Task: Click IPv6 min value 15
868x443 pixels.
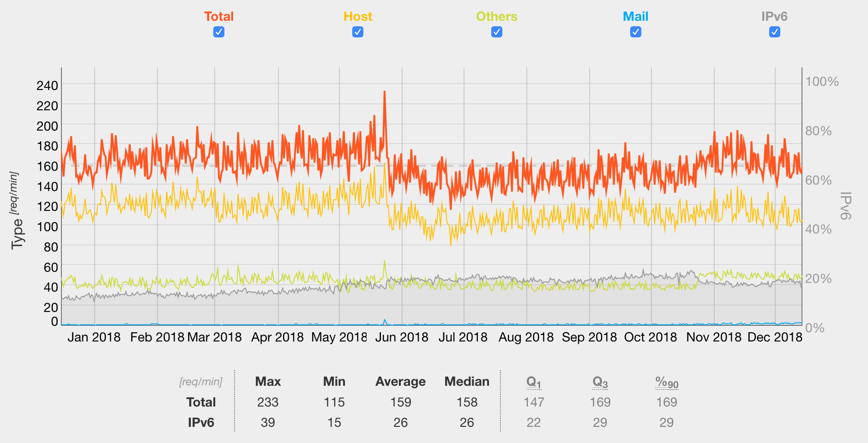Action: 334,423
